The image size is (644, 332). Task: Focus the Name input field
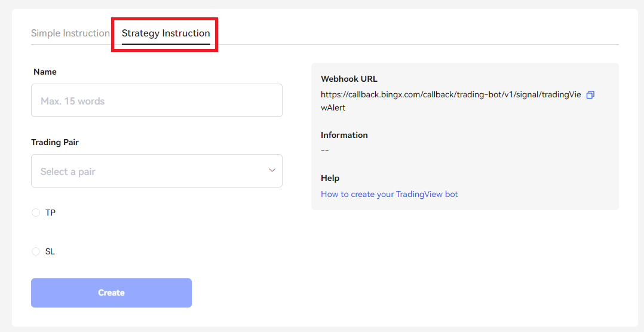point(157,100)
